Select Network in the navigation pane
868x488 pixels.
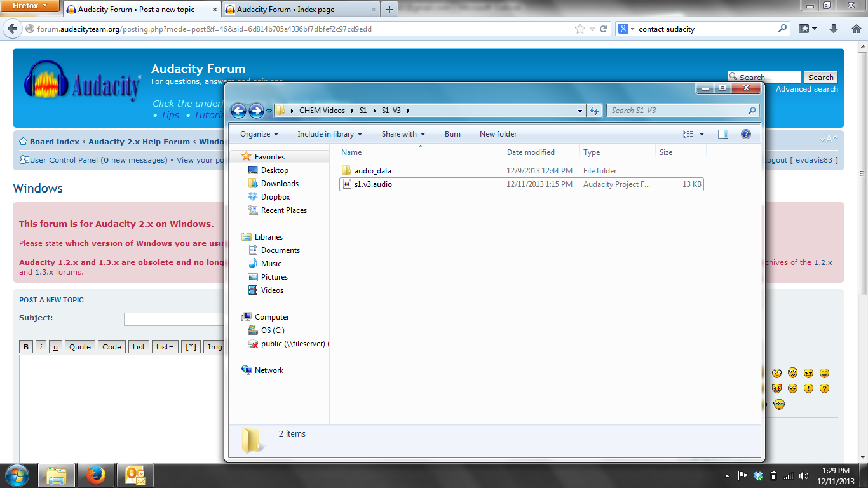[x=269, y=370]
